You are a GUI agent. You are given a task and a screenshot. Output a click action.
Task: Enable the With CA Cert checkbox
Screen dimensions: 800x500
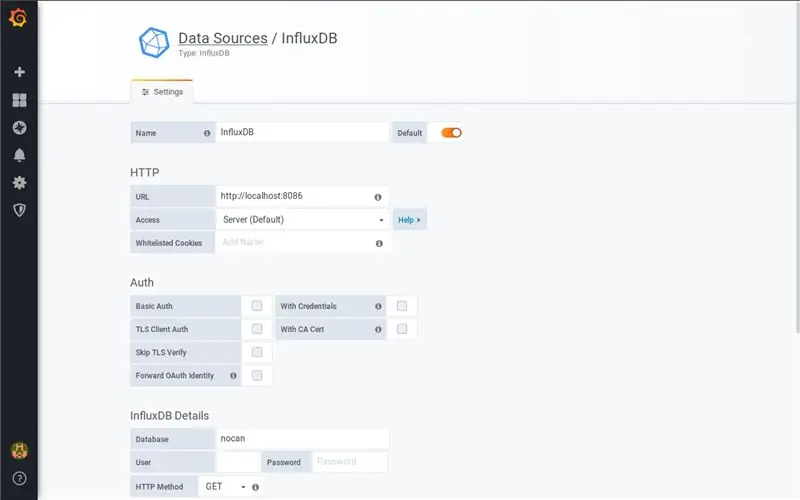402,329
